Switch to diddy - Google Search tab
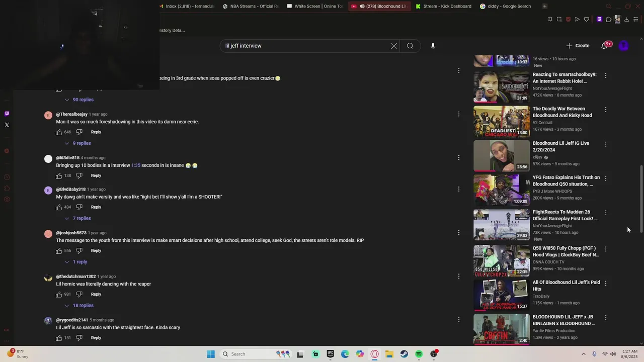This screenshot has width=644, height=362. click(506, 6)
